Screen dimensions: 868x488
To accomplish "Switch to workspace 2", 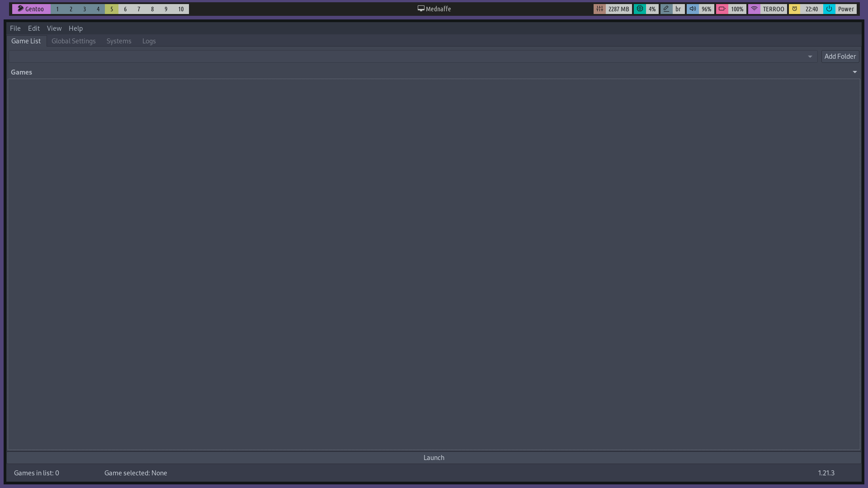I will tap(71, 9).
